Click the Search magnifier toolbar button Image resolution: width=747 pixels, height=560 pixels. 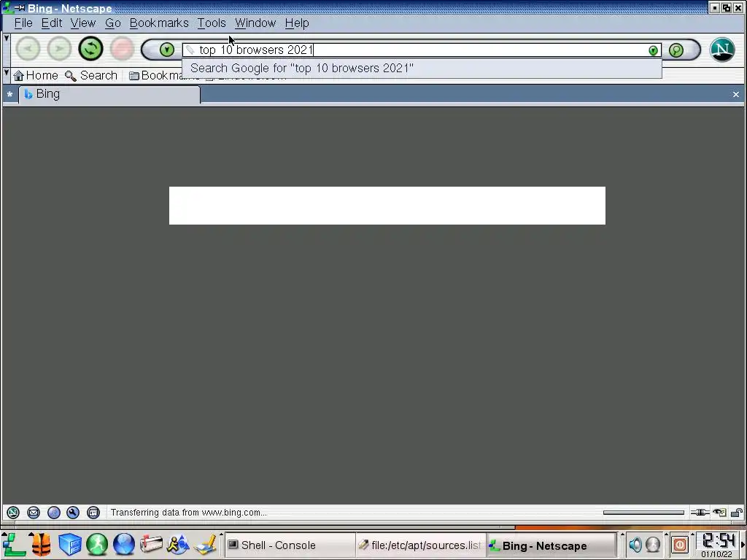91,75
